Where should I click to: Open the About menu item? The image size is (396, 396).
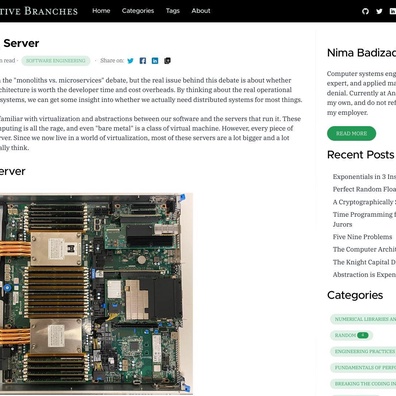(201, 11)
